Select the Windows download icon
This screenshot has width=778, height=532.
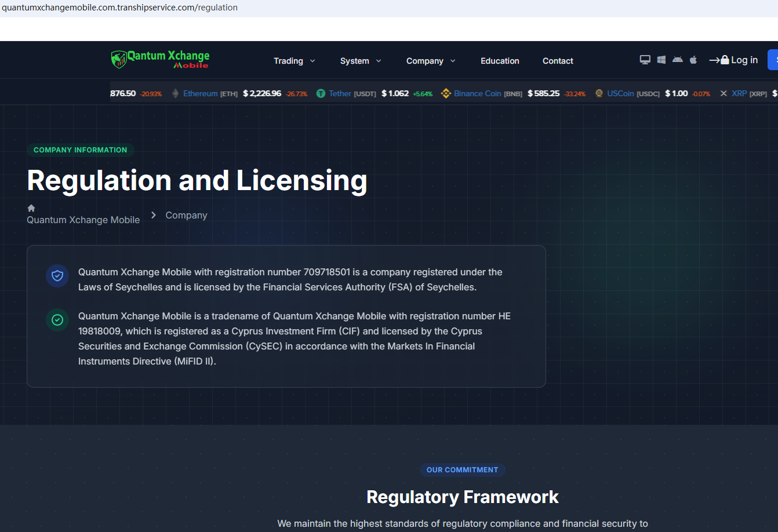[x=661, y=60]
